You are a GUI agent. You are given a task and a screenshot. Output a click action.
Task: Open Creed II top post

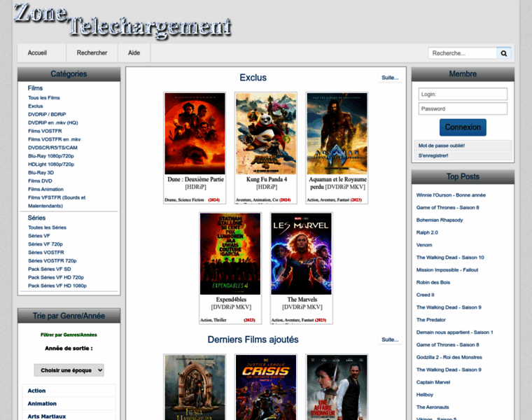[426, 295]
